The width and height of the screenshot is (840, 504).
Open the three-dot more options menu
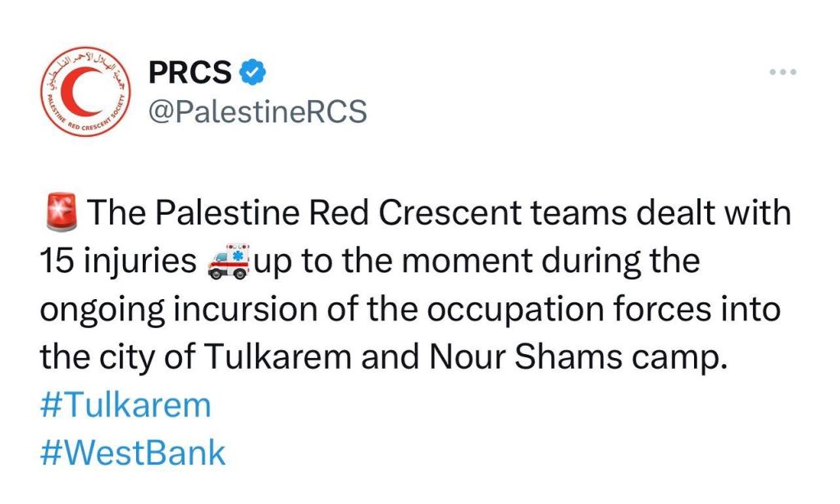[x=783, y=71]
